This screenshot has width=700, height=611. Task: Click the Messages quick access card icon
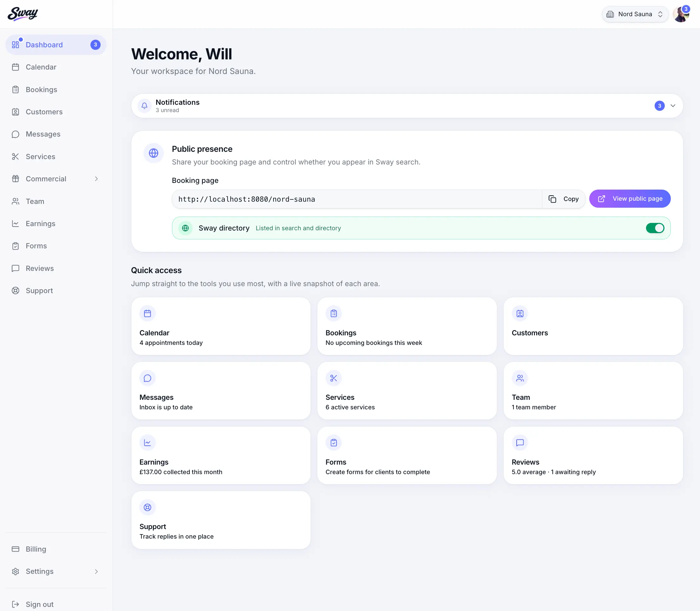[148, 378]
